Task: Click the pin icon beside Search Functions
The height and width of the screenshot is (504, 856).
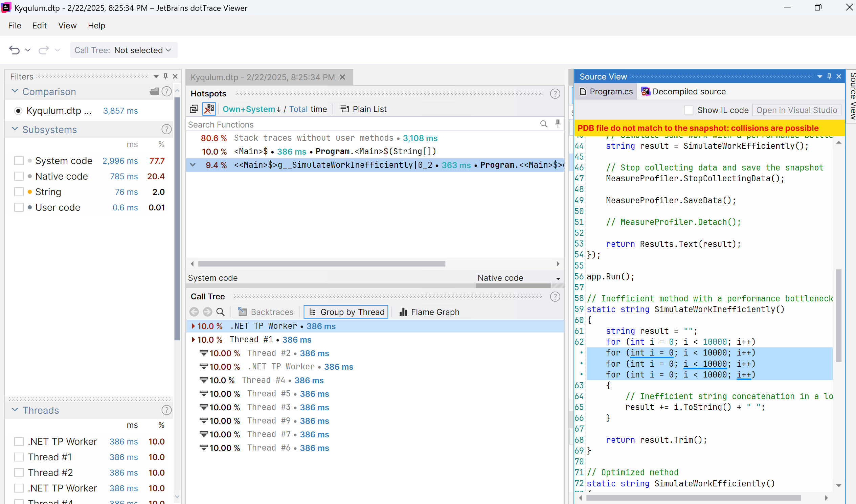Action: [x=558, y=124]
